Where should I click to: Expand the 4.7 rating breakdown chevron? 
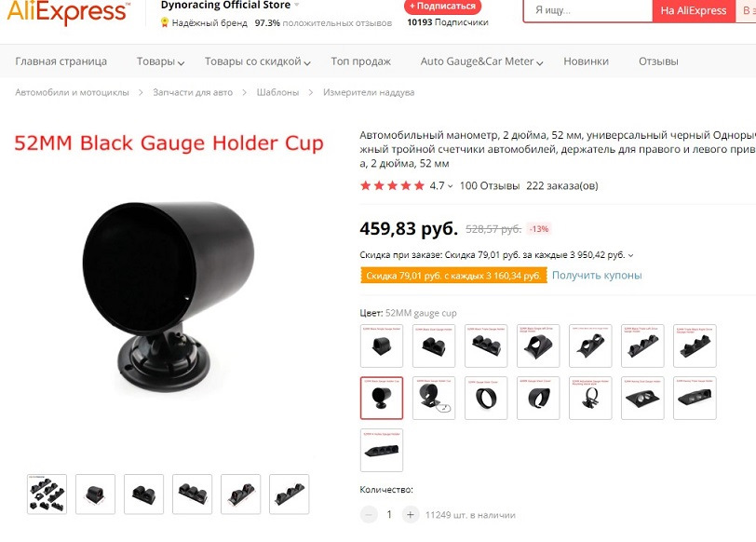[x=450, y=186]
